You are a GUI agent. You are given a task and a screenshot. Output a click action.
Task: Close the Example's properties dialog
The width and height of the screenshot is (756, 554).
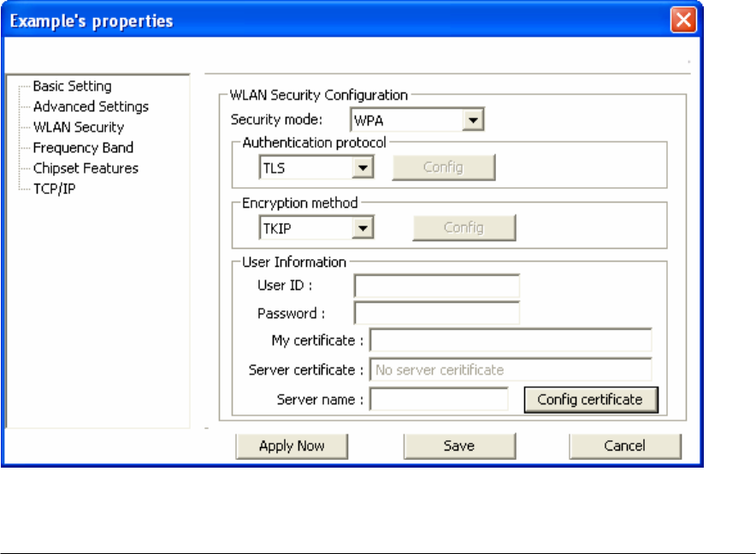click(683, 21)
